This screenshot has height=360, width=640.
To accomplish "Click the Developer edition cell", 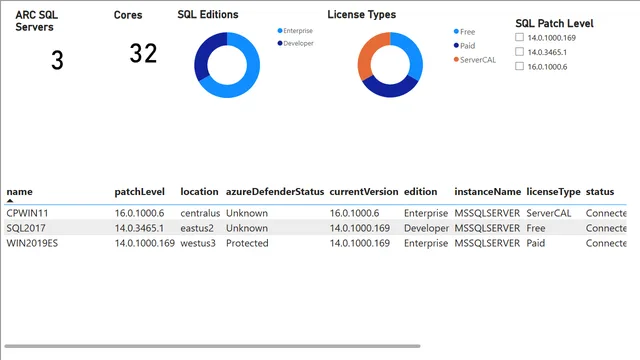I will tap(426, 228).
